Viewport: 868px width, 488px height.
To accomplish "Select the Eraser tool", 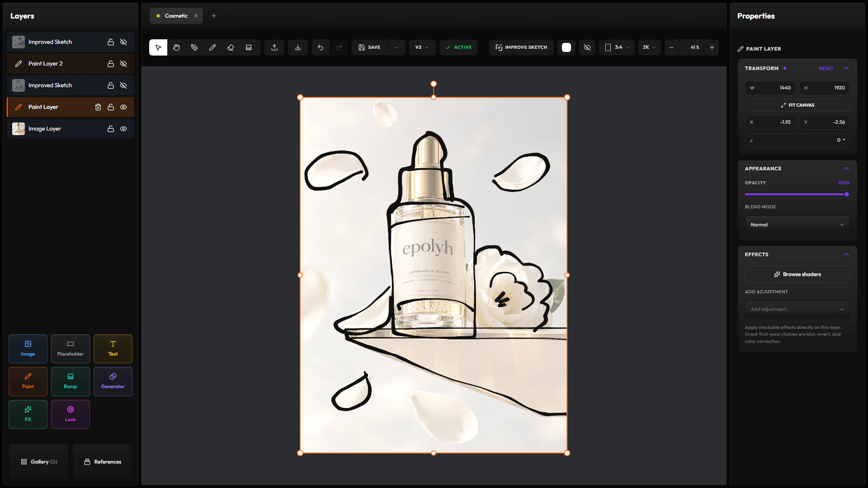I will point(231,47).
